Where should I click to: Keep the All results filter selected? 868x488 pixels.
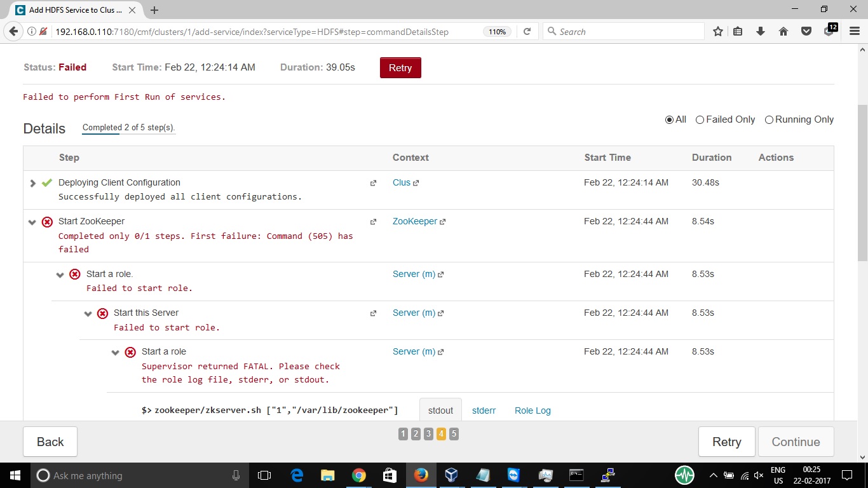[669, 119]
